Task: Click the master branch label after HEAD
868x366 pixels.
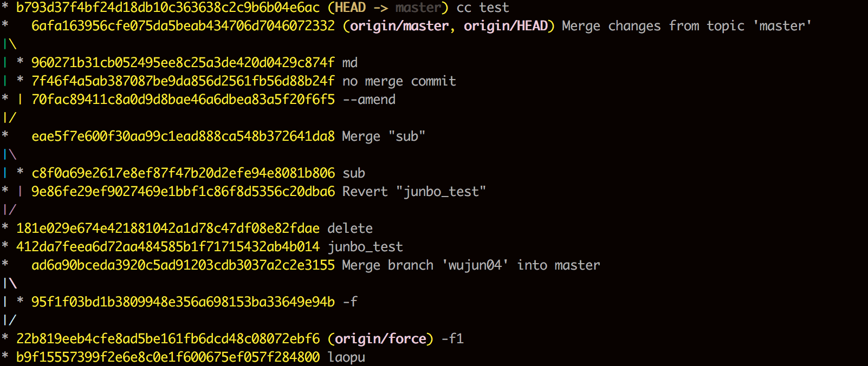Action: tap(418, 8)
